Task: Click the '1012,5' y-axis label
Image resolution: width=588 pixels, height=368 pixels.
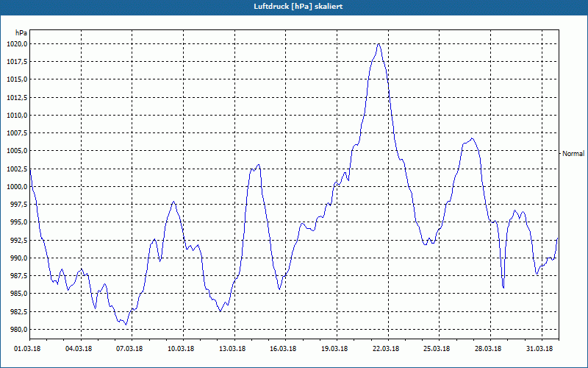Action: [17, 98]
